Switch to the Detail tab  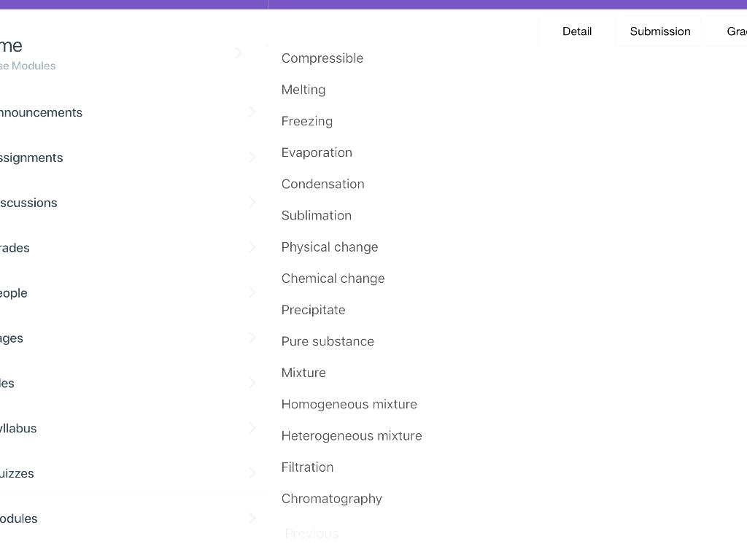[576, 31]
